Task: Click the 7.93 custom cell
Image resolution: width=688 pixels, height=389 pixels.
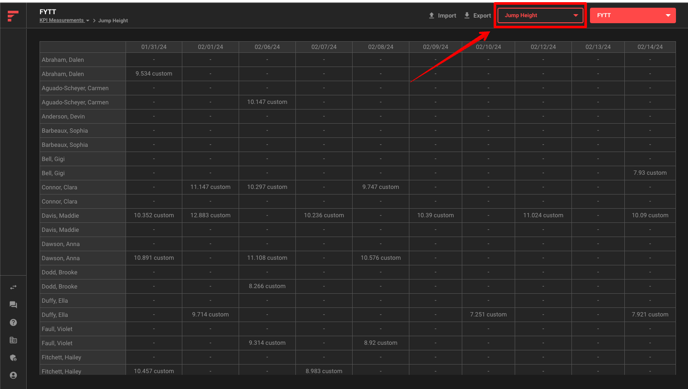Action: coord(650,173)
